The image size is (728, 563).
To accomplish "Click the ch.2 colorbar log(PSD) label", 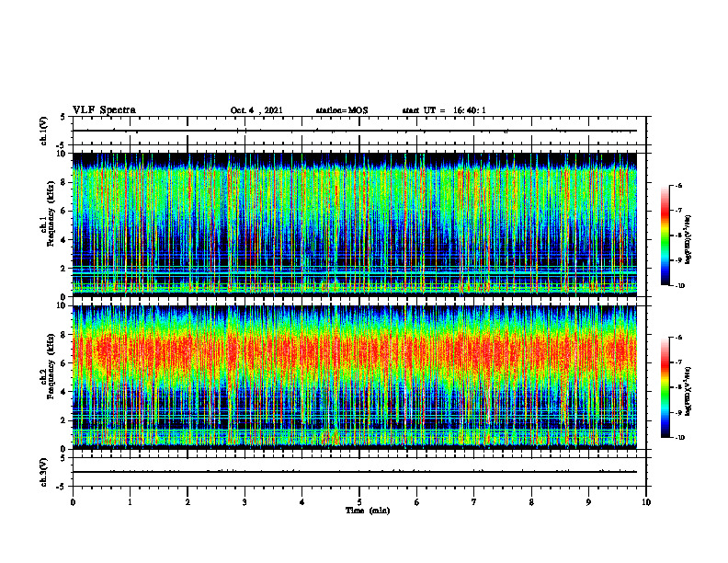I will point(688,391).
